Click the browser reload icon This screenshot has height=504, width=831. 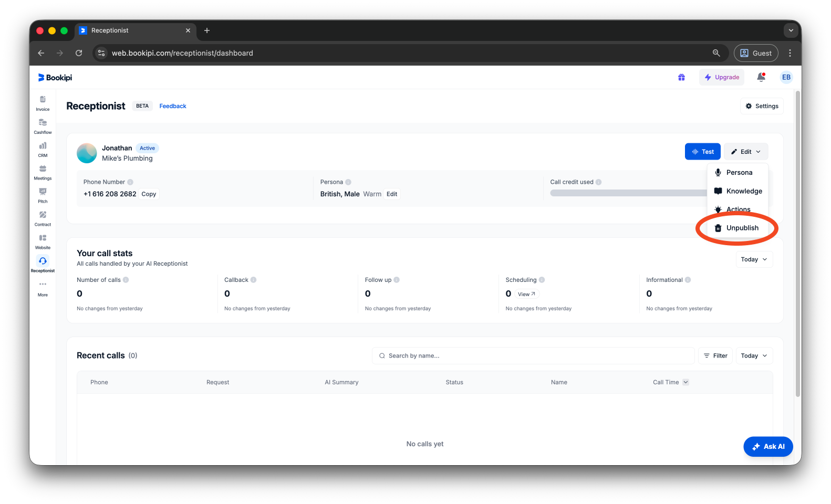click(79, 53)
